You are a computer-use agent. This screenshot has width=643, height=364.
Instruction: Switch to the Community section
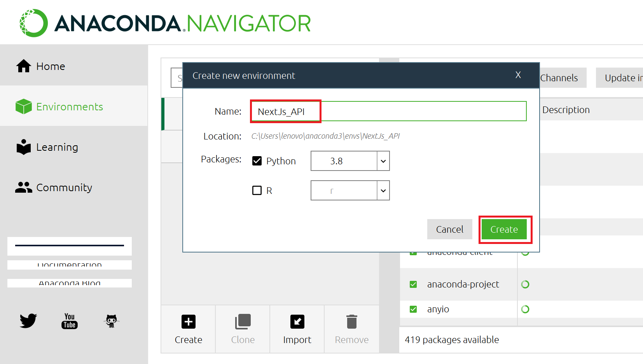(64, 188)
